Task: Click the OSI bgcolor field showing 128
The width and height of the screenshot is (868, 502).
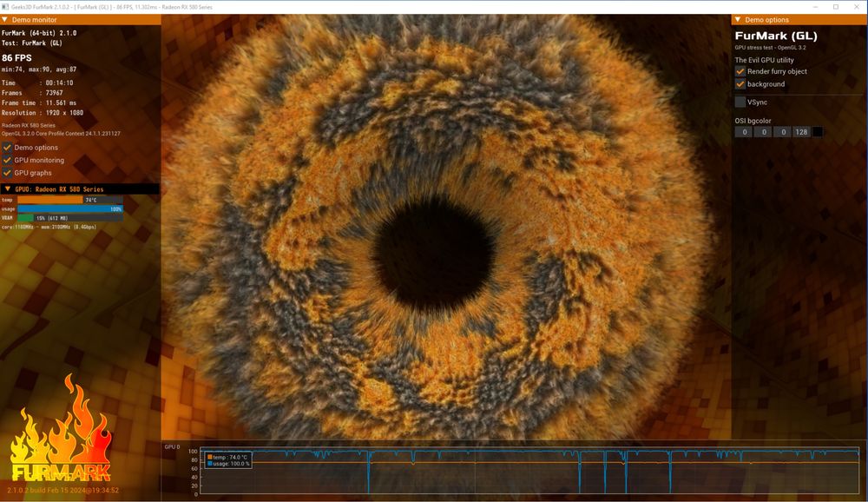Action: pos(801,132)
